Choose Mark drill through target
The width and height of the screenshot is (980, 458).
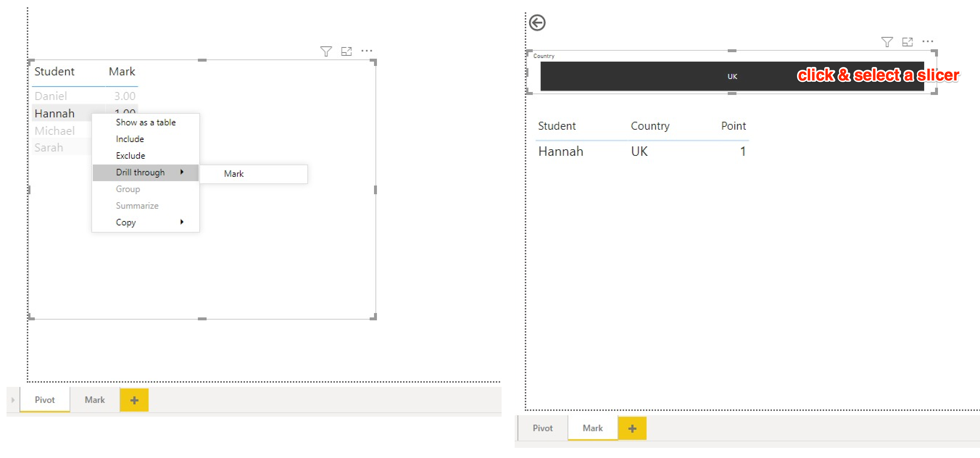[x=253, y=174]
